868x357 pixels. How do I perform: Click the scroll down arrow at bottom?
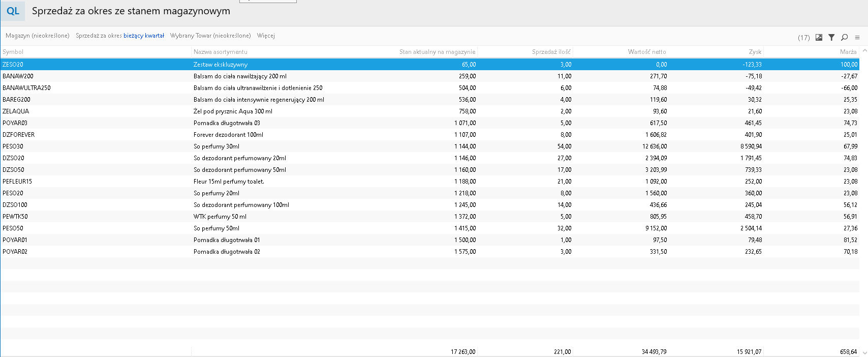click(x=865, y=352)
